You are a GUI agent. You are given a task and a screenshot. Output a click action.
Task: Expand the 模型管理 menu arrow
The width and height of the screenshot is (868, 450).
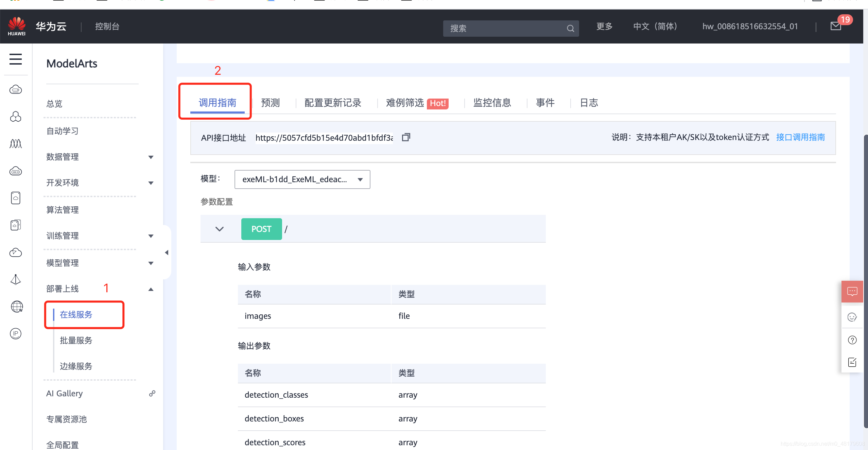tap(151, 263)
